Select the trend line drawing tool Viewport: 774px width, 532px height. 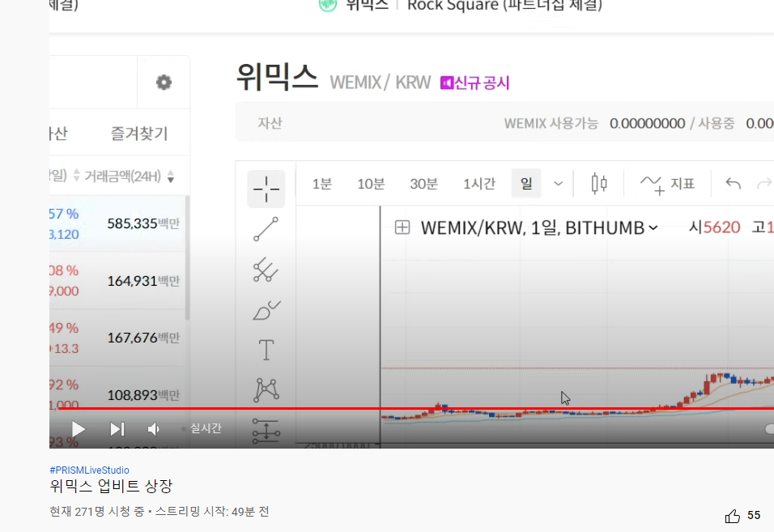266,229
